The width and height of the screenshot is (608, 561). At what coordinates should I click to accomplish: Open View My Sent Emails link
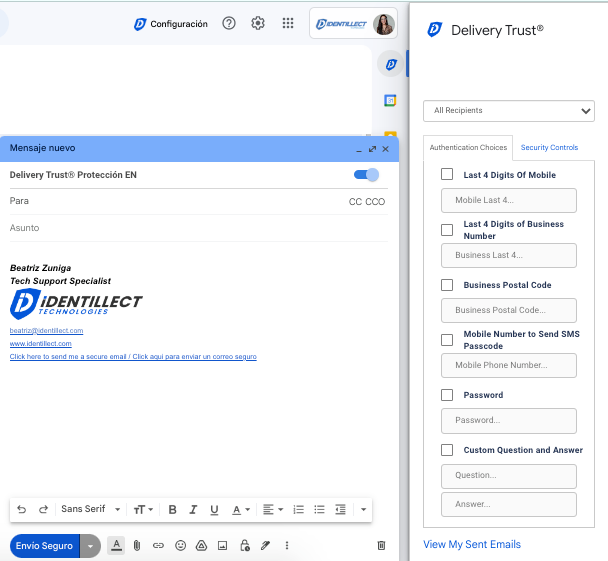point(472,544)
